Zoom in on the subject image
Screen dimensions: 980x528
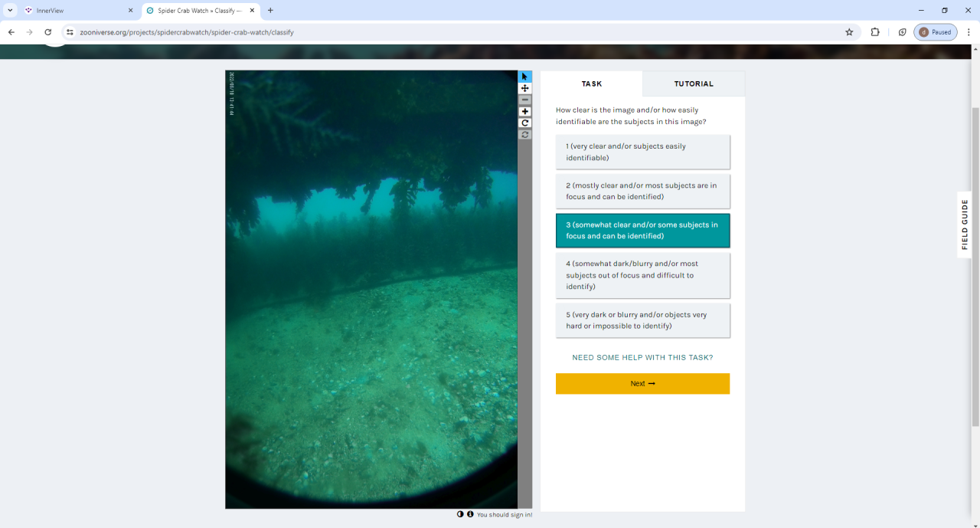tap(525, 111)
